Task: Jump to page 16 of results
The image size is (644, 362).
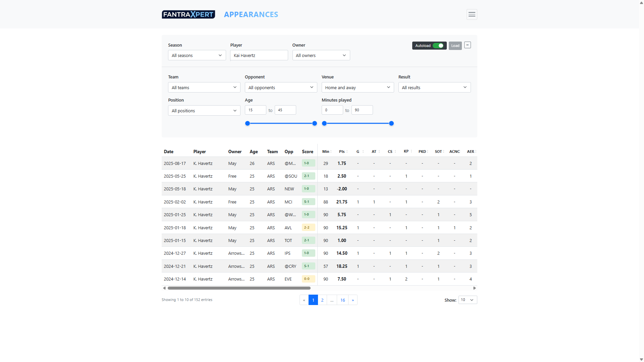Action: tap(342, 300)
